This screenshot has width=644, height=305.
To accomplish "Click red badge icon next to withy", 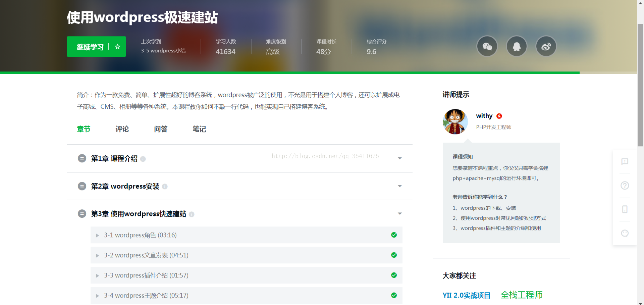I will click(x=499, y=116).
